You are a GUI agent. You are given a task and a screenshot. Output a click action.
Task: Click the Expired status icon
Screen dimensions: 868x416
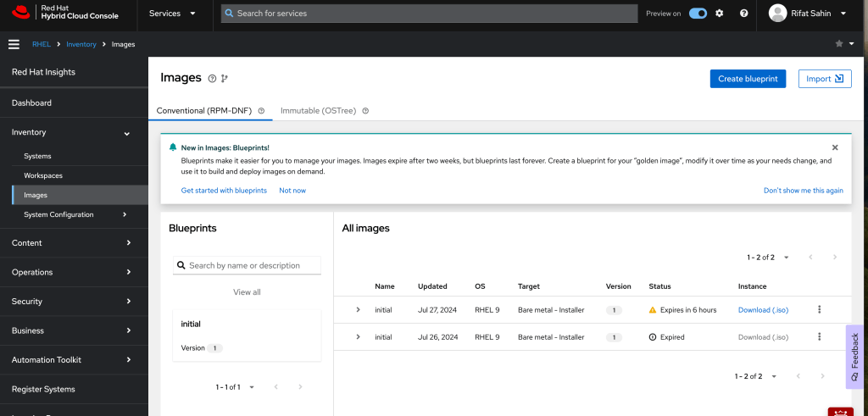click(653, 337)
